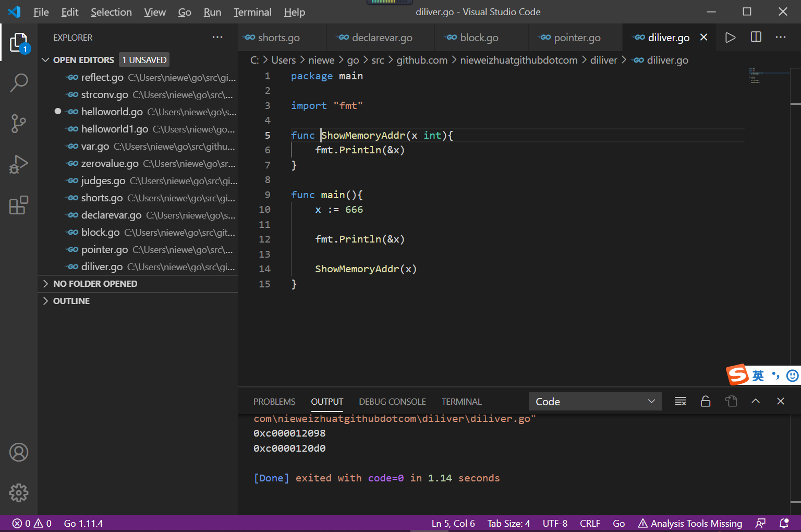Screen dimensions: 801x532
Task: Open the Source Control view icon
Action: (x=19, y=124)
